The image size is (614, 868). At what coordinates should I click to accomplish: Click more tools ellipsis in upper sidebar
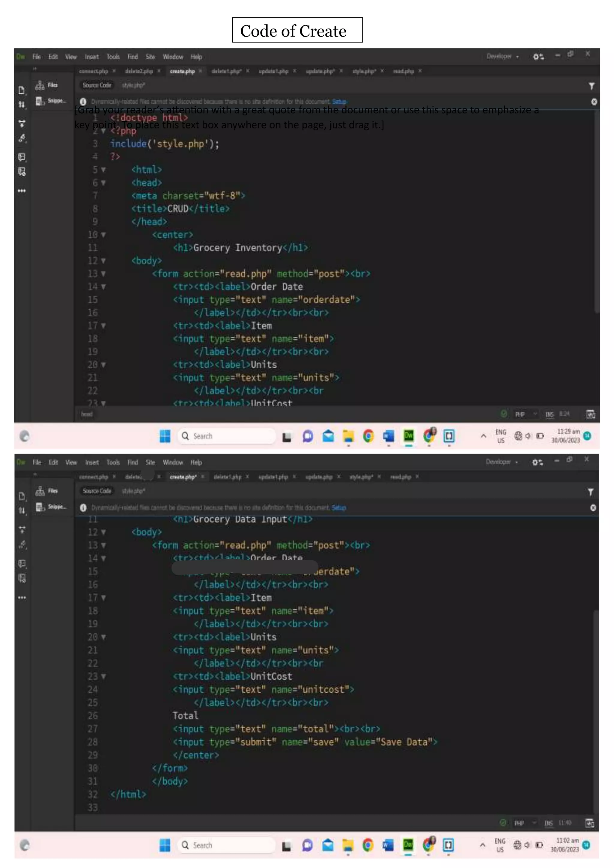22,191
